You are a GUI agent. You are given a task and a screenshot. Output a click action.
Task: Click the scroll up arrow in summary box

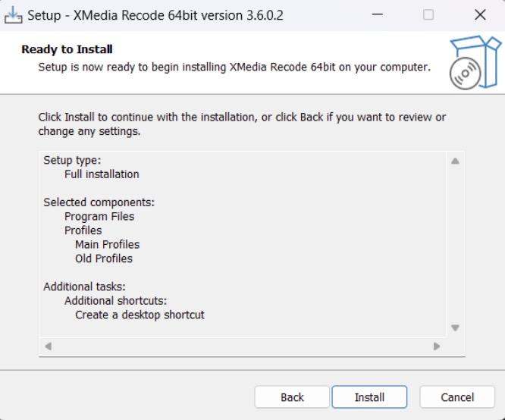455,161
